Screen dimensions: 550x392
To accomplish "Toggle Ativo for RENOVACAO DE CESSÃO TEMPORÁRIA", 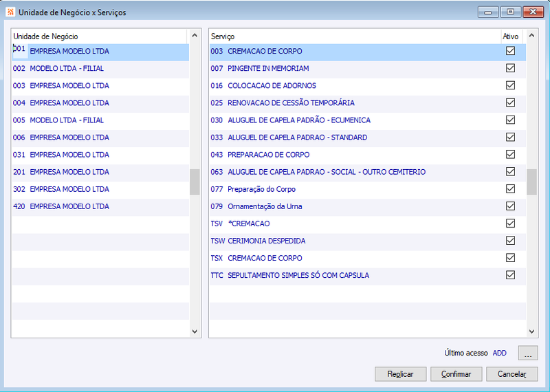I will tap(510, 102).
